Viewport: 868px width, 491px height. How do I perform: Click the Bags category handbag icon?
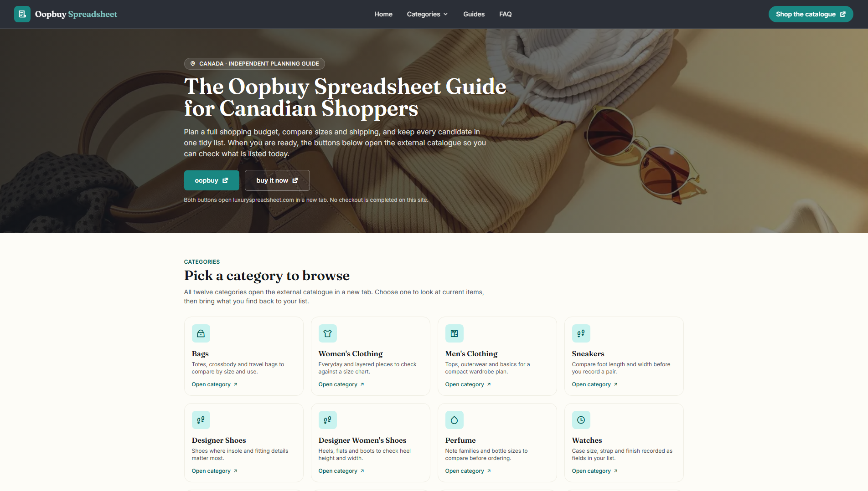tap(201, 333)
